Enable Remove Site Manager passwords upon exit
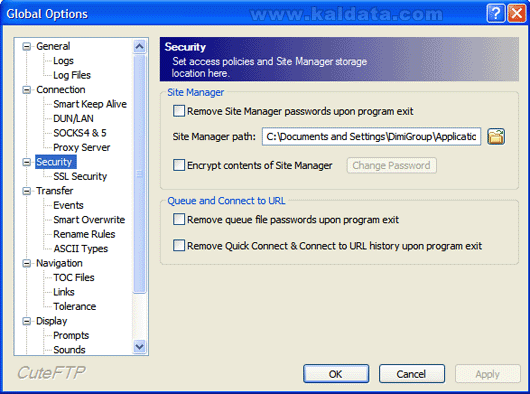Image resolution: width=530 pixels, height=394 pixels. (x=179, y=111)
